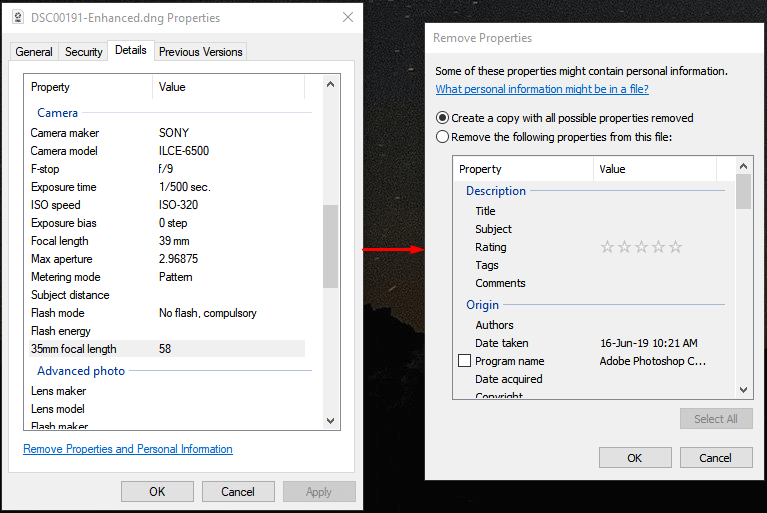Select the Tags property row
This screenshot has width=767, height=513.
(594, 266)
